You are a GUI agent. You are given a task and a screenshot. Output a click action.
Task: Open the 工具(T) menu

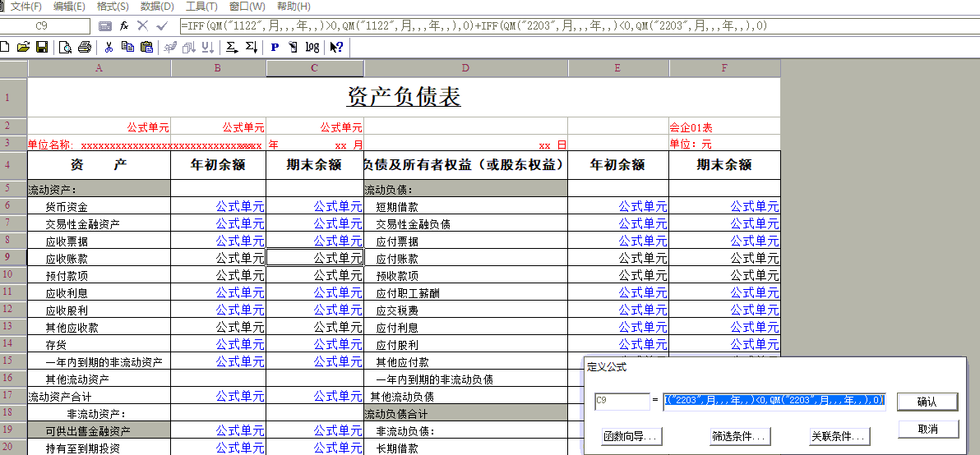(201, 7)
